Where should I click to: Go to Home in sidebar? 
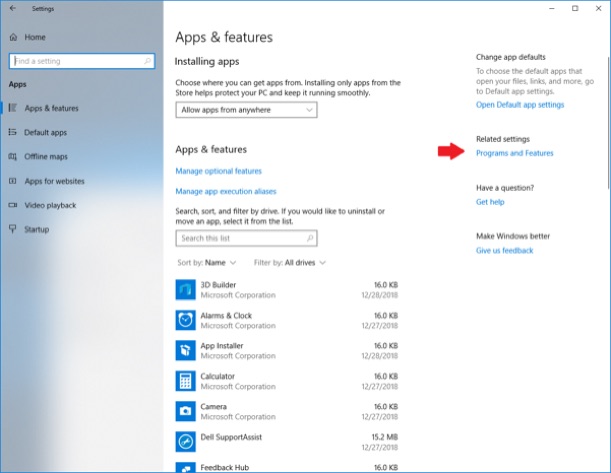point(35,37)
